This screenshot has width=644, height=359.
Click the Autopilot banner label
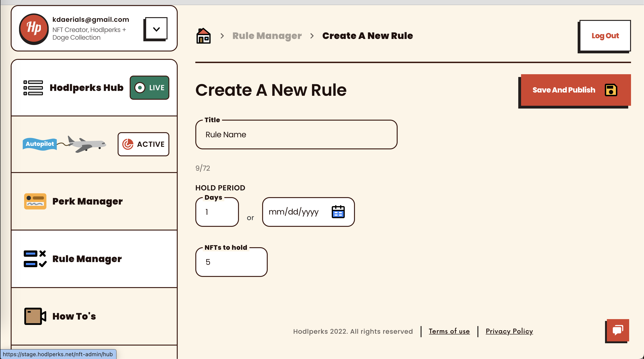click(40, 144)
